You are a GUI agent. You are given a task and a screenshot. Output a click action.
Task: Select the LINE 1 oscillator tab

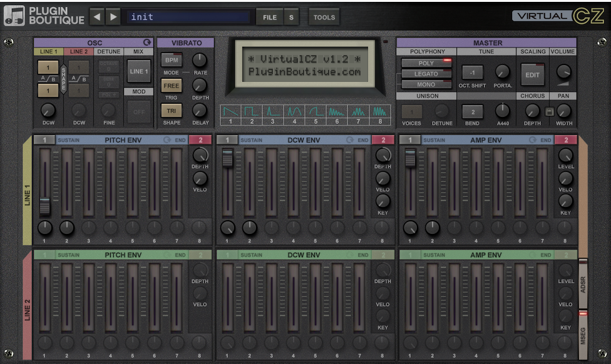(49, 51)
